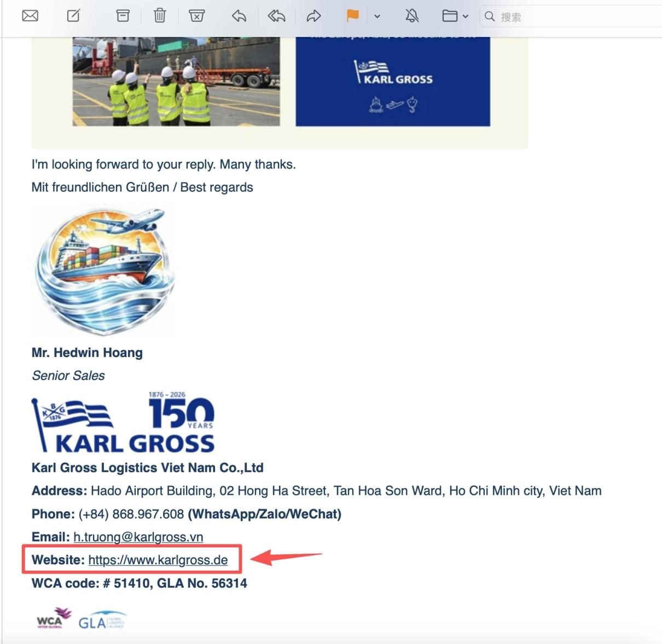Click the search field
Screen dimensions: 662x644
click(571, 16)
